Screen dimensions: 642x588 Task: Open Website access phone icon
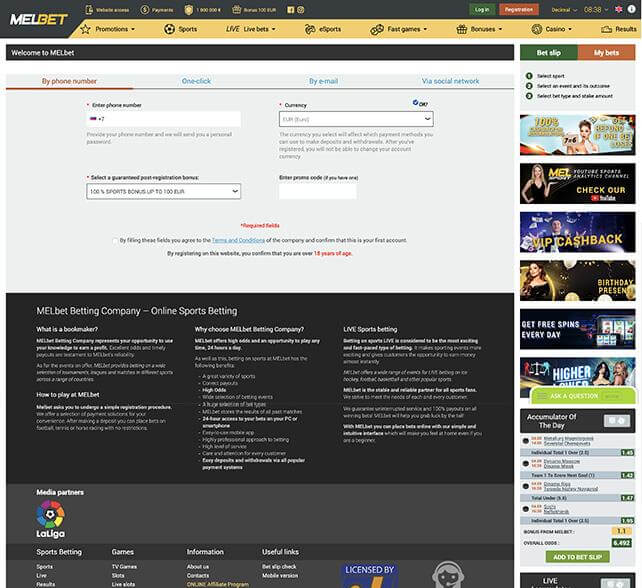(x=89, y=9)
